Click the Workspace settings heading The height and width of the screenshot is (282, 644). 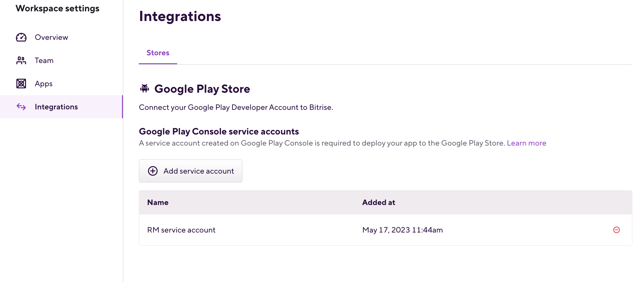click(x=57, y=8)
